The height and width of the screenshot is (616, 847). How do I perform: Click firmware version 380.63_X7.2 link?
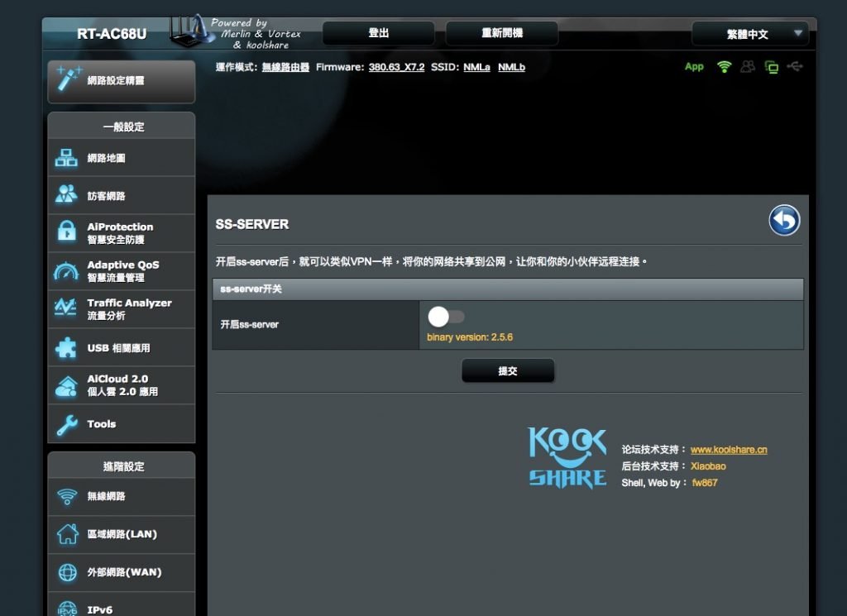pos(396,67)
